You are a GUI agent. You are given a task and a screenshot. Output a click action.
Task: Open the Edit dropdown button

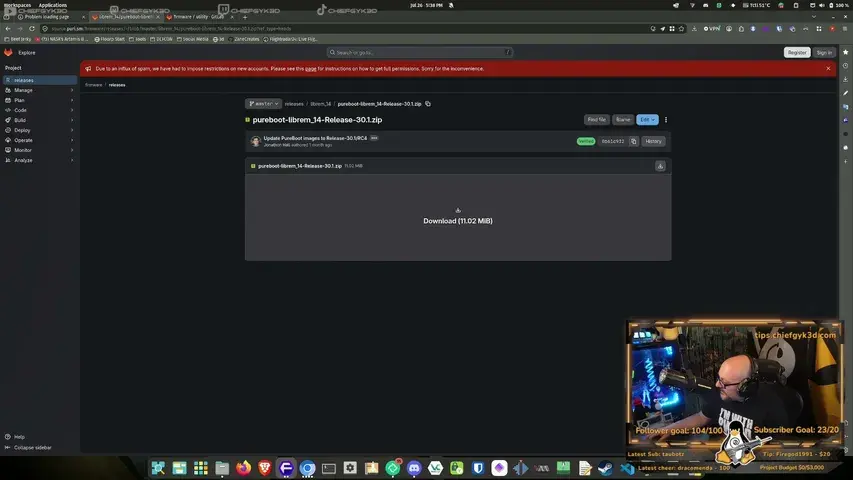point(647,120)
